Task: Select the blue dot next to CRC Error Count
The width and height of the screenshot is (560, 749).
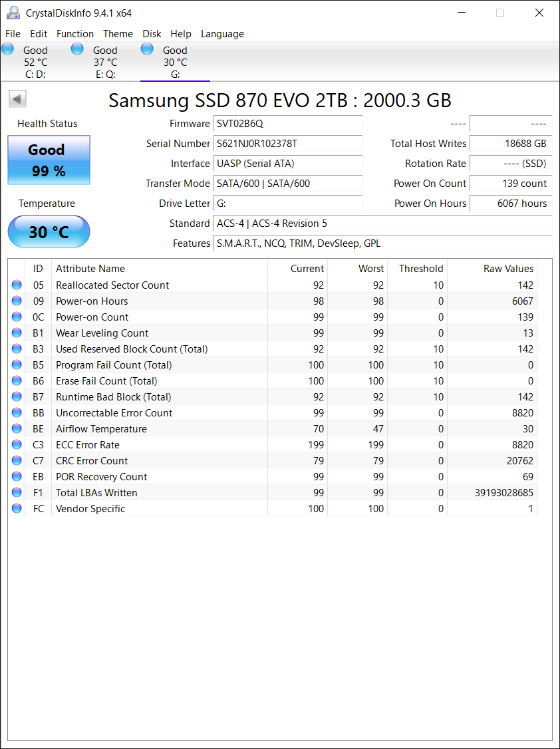Action: pos(16,460)
